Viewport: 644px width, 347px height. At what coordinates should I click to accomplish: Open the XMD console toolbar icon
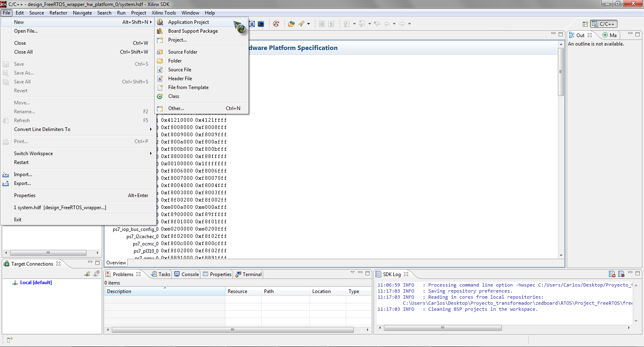pyautogui.click(x=252, y=24)
